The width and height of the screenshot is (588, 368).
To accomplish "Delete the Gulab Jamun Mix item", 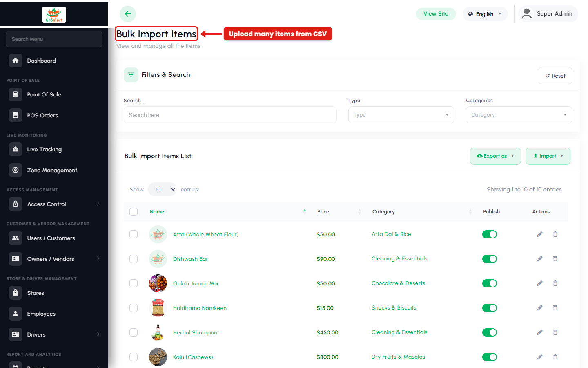I will (x=555, y=283).
